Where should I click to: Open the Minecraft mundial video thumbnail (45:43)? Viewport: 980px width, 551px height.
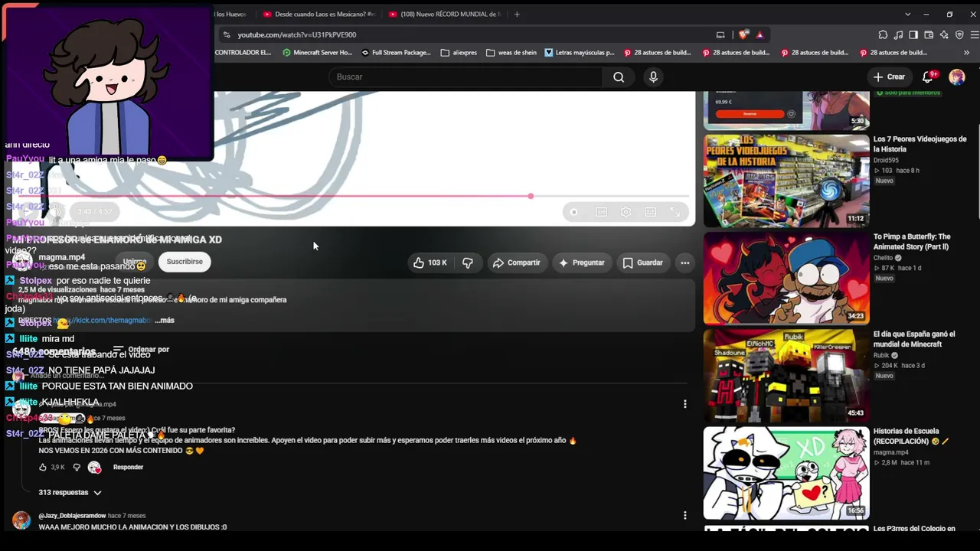(786, 376)
